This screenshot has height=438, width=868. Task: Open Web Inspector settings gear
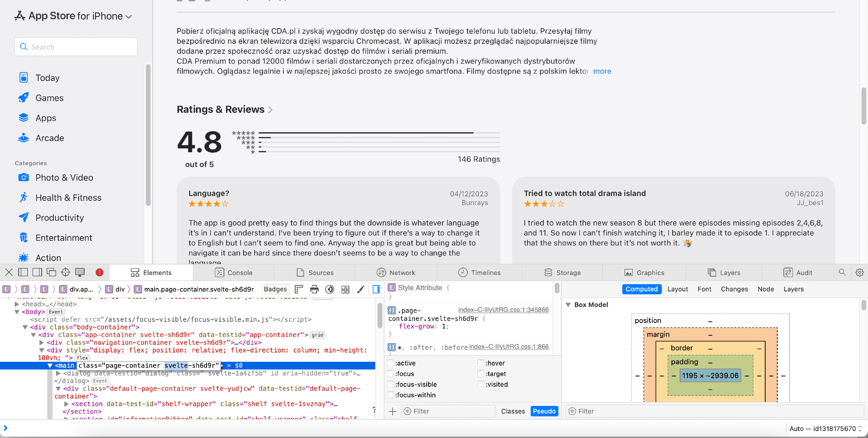[859, 272]
